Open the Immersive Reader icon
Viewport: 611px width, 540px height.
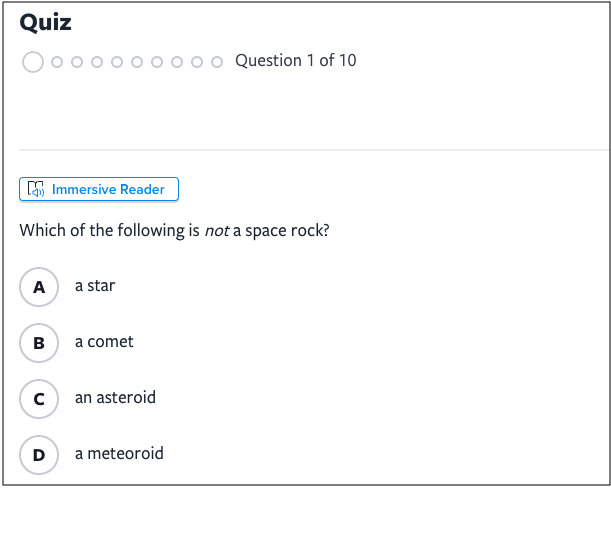[x=36, y=189]
